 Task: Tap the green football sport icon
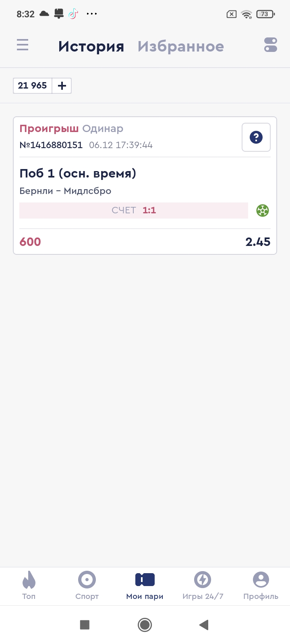pos(263,211)
